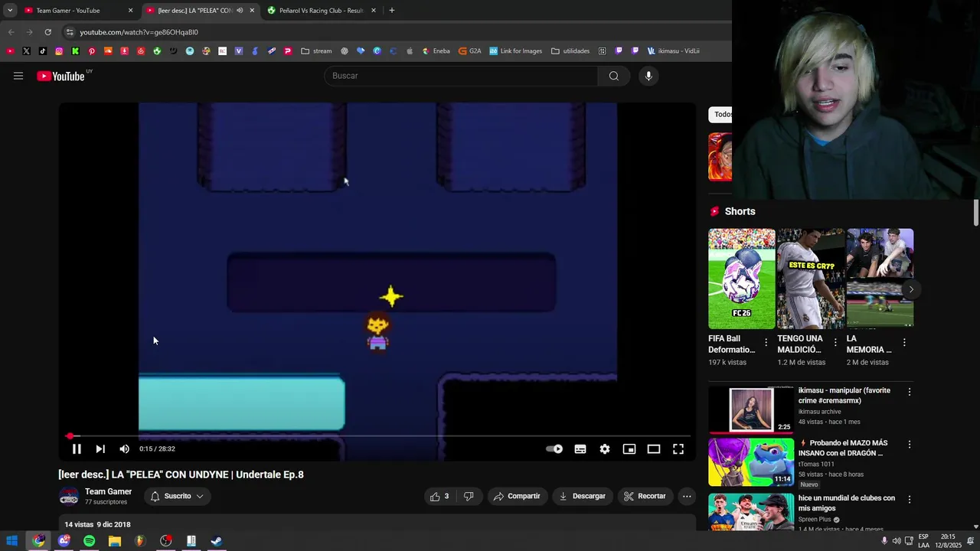Open the Instagram bookmark icon
The width and height of the screenshot is (980, 551).
point(59,51)
